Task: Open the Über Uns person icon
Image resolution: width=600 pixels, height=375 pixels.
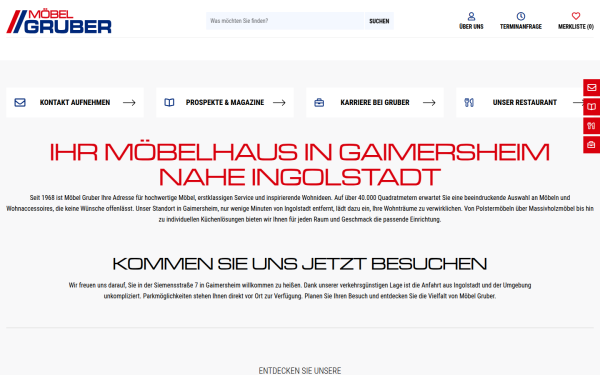Action: [x=471, y=16]
